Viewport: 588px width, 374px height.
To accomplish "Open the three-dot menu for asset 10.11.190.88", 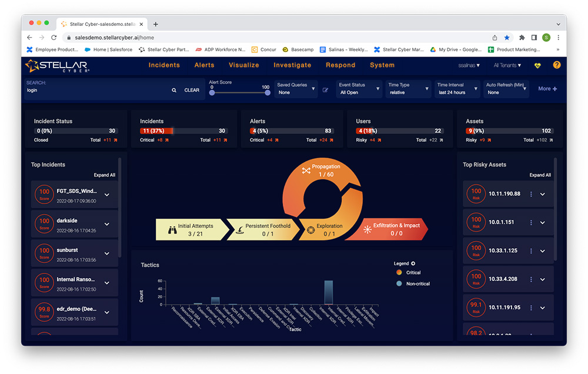I will tap(531, 194).
